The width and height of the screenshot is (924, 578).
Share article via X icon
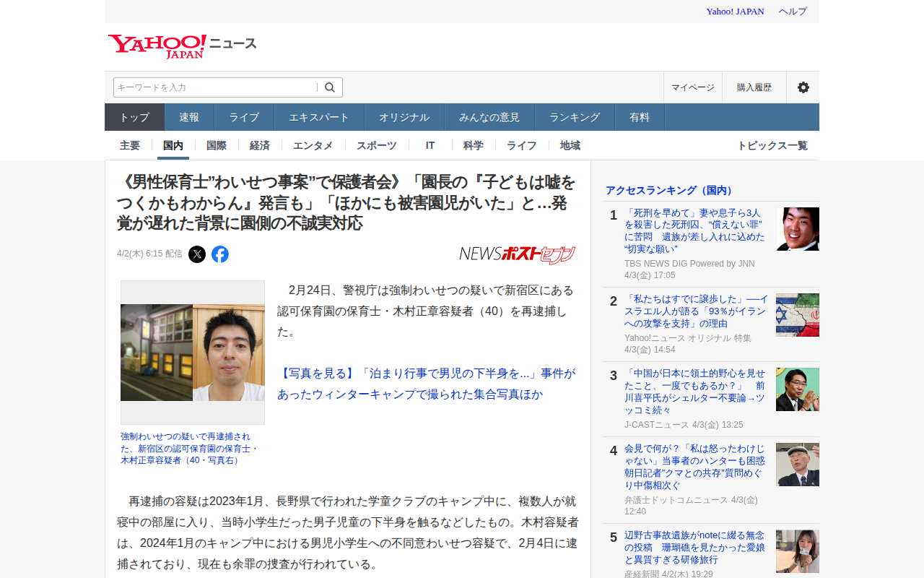click(197, 254)
